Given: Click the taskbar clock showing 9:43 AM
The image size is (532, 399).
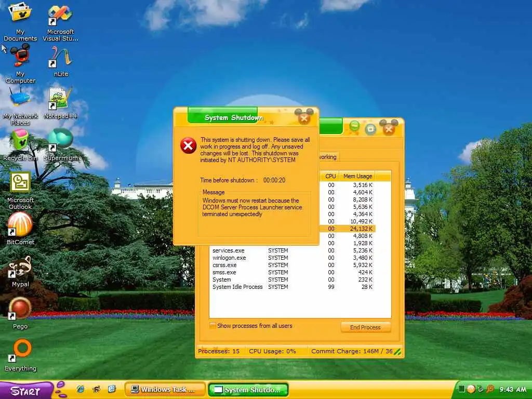Looking at the screenshot, I should click(512, 389).
